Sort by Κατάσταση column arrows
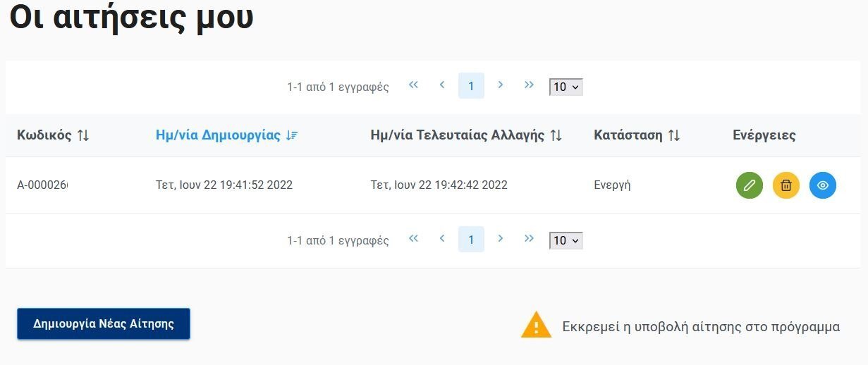868x365 pixels. 674,135
